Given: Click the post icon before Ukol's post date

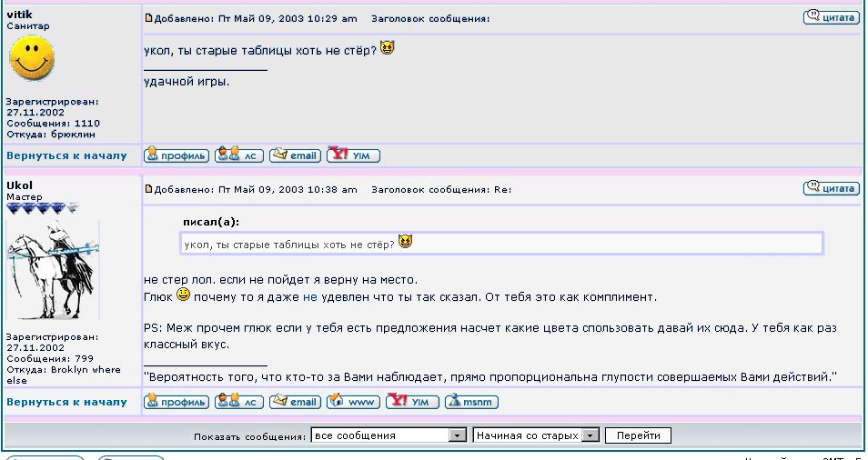Looking at the screenshot, I should pos(149,189).
